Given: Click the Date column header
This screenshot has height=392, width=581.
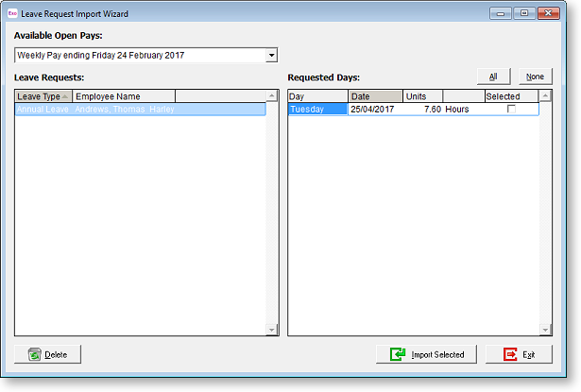Looking at the screenshot, I should point(375,96).
